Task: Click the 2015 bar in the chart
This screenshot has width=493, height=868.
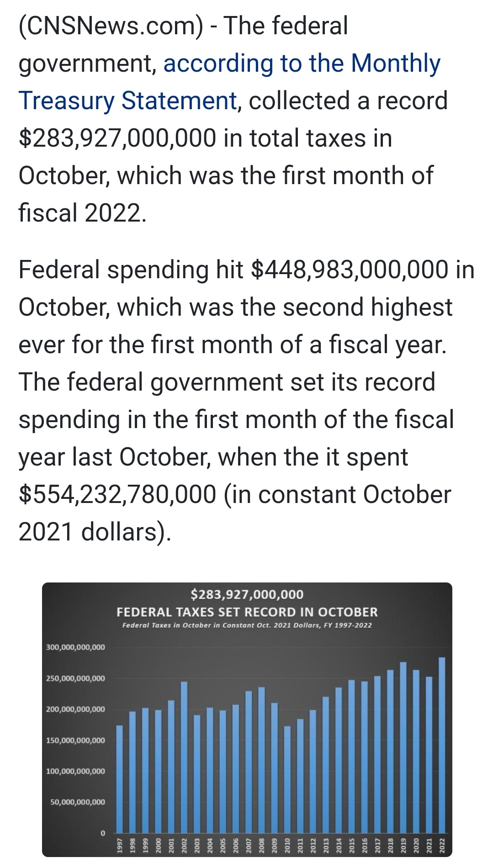Action: click(352, 756)
